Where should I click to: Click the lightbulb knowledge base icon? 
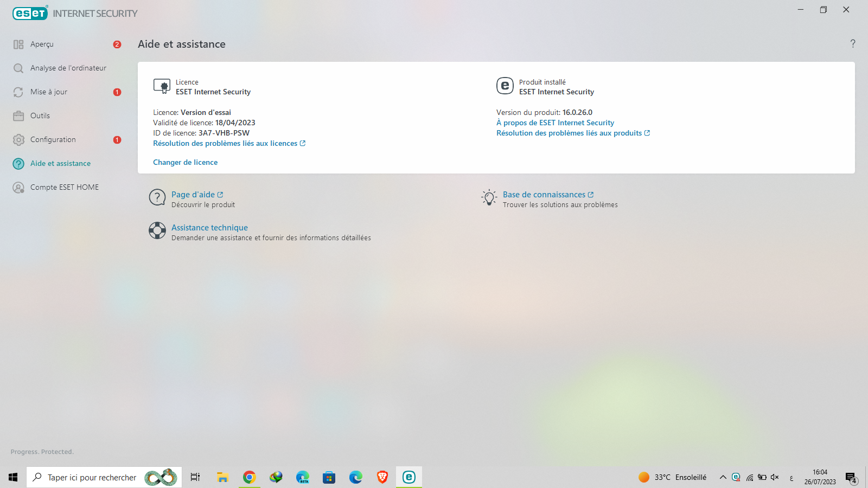pos(489,198)
